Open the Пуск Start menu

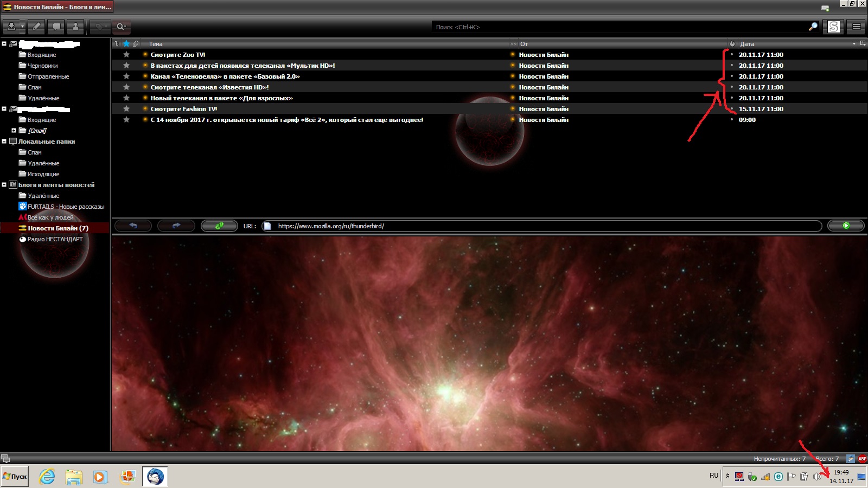point(15,477)
